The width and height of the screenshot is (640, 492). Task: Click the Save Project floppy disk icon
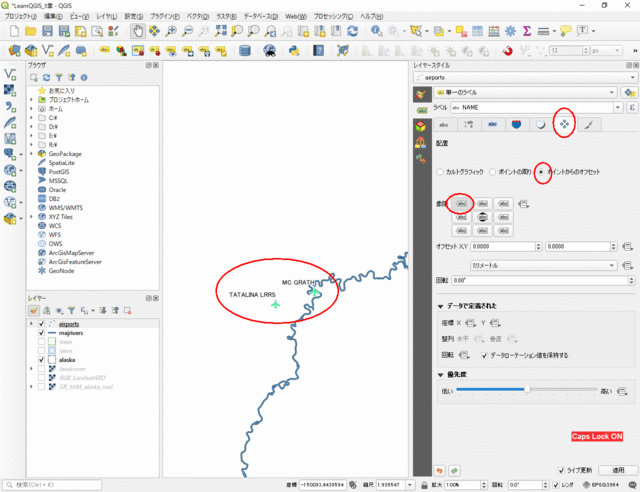point(46,32)
